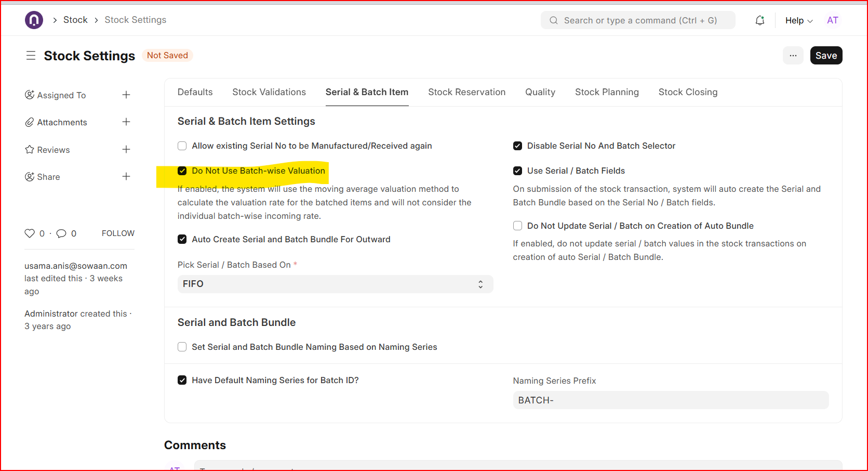Click the app logo home icon

[34, 20]
